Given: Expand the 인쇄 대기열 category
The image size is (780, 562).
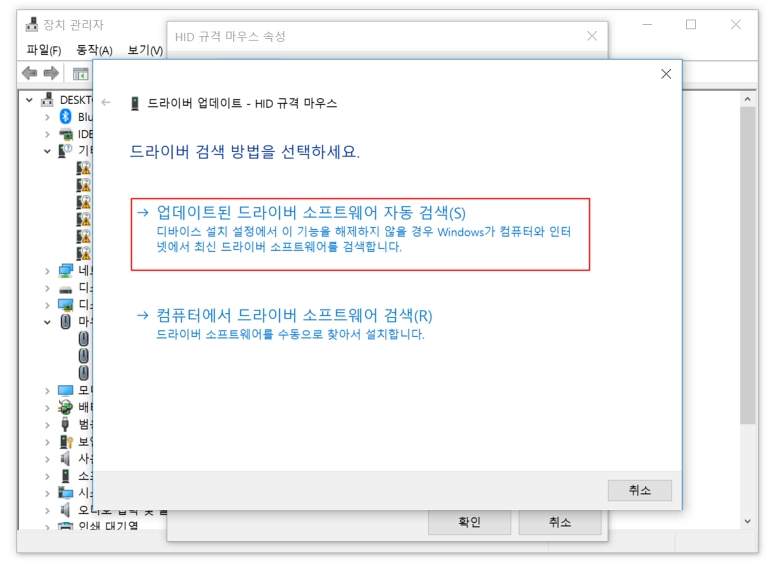Looking at the screenshot, I should [x=47, y=526].
